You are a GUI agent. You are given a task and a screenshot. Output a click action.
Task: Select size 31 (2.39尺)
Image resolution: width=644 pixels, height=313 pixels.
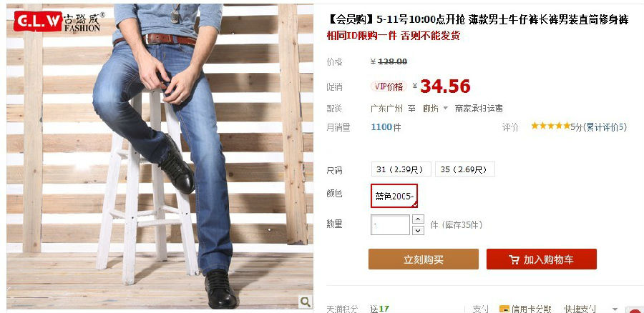pos(401,169)
